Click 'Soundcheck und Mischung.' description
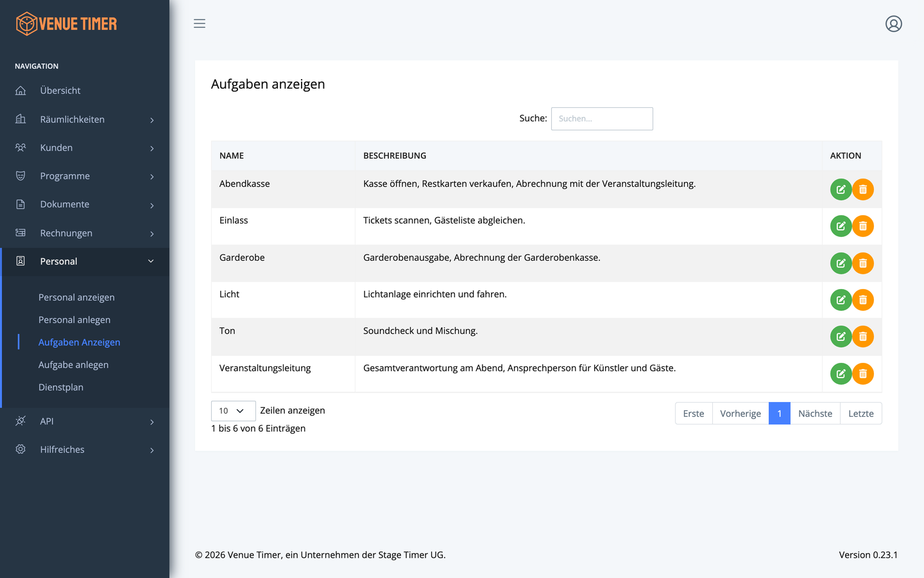924x578 pixels. click(x=420, y=331)
